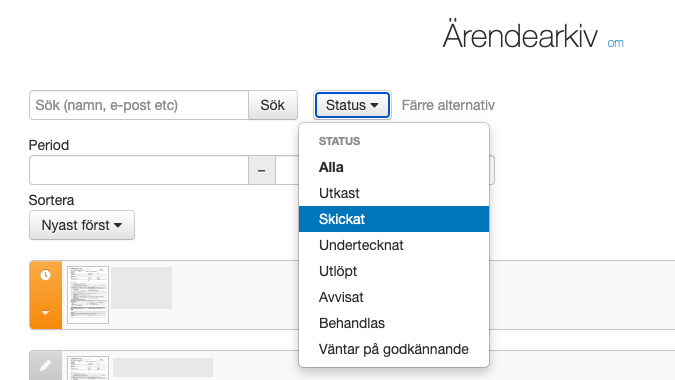Open the Nyast först sort dropdown
675x380 pixels.
pyautogui.click(x=82, y=225)
